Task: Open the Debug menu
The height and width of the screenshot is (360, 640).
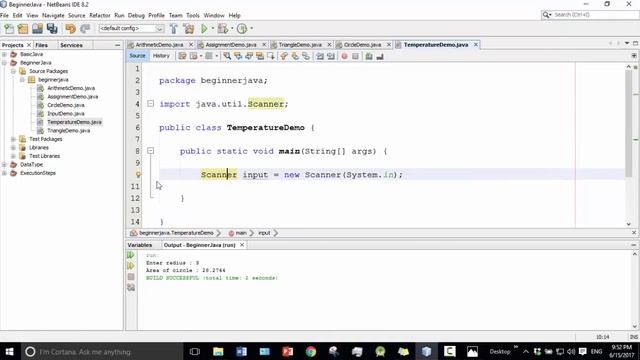Action: 136,16
